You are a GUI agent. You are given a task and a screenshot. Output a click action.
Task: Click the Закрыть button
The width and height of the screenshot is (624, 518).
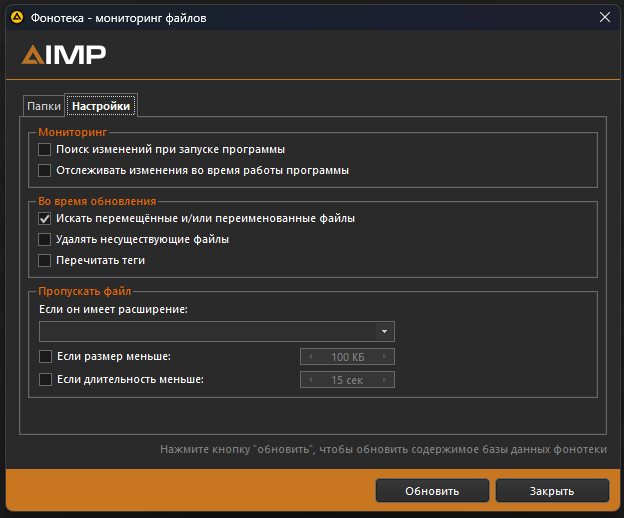551,491
